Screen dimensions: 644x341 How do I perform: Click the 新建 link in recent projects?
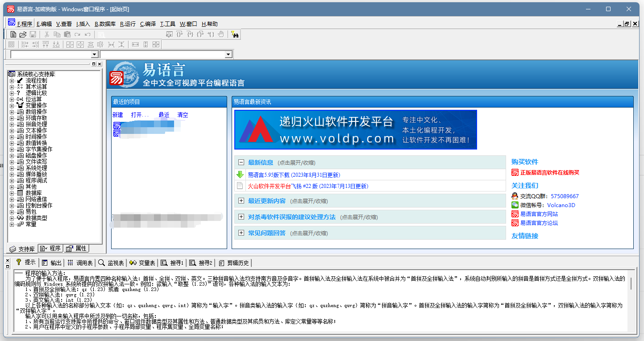point(118,115)
